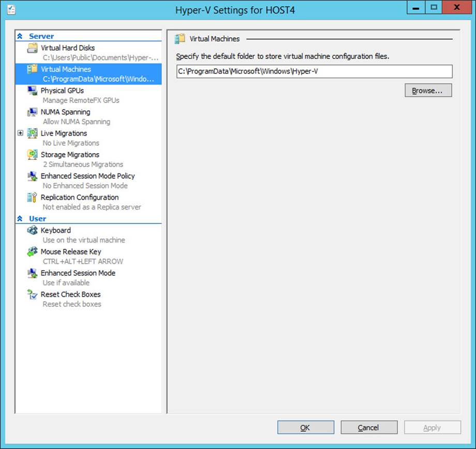
Task: Open Replication Configuration settings
Action: coord(80,197)
